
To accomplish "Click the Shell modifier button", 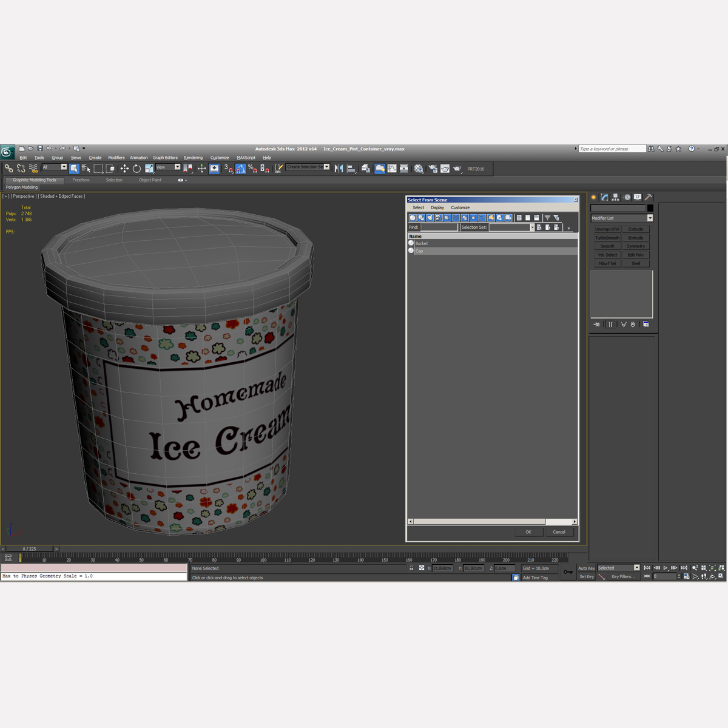I will point(636,263).
